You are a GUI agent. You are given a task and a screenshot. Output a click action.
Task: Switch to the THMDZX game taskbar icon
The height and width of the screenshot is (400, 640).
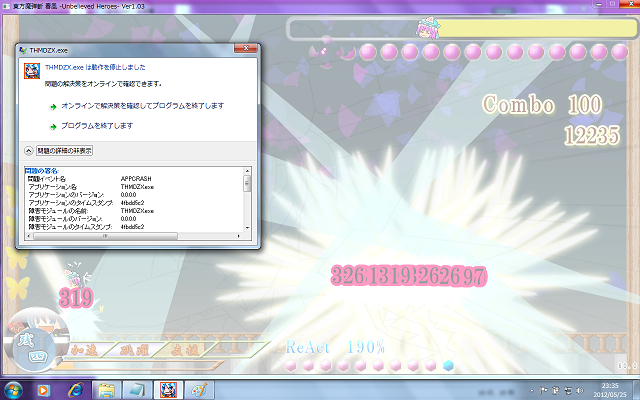click(x=168, y=389)
